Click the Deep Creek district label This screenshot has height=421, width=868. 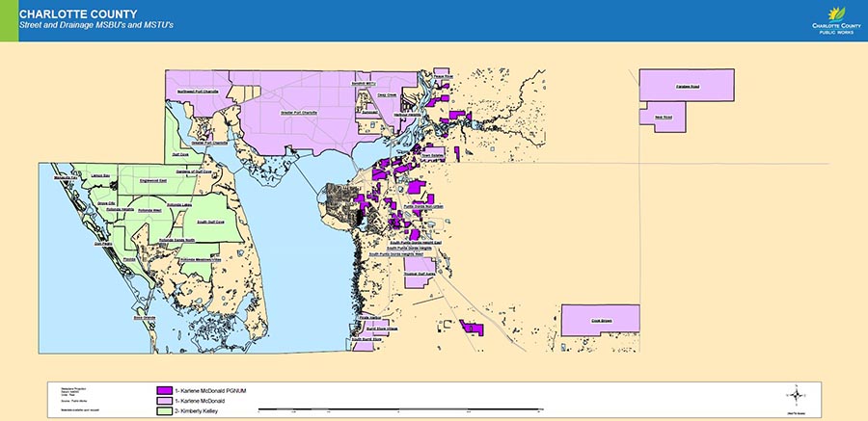pyautogui.click(x=387, y=95)
